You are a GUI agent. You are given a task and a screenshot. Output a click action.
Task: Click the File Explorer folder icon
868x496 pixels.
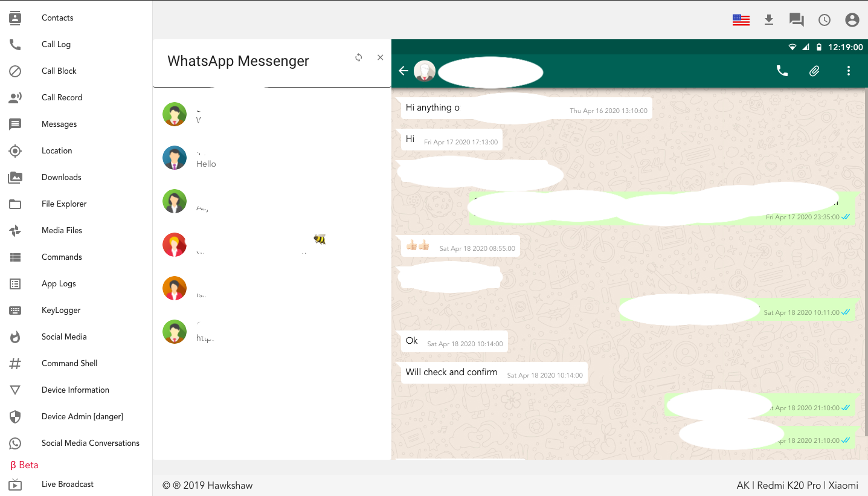point(15,204)
